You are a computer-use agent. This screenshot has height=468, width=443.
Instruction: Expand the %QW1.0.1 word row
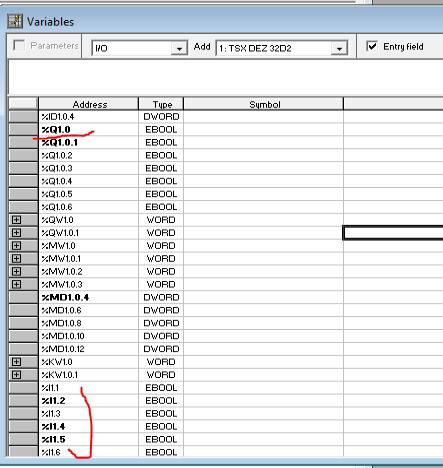click(x=16, y=233)
